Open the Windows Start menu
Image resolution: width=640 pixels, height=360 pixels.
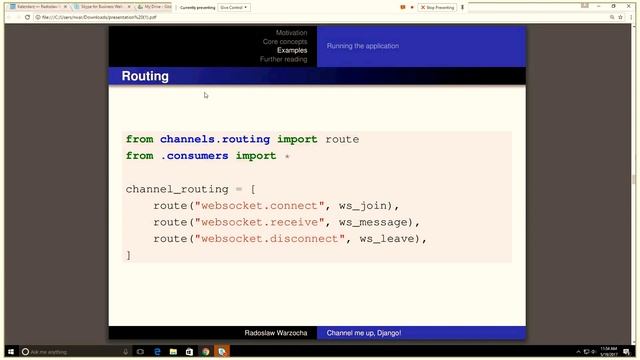11,351
